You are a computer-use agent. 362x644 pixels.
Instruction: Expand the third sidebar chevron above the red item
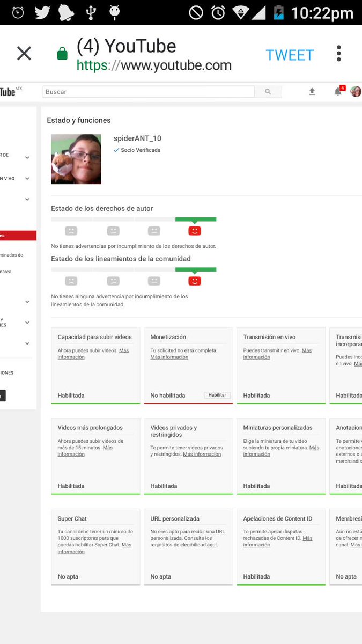(x=27, y=200)
